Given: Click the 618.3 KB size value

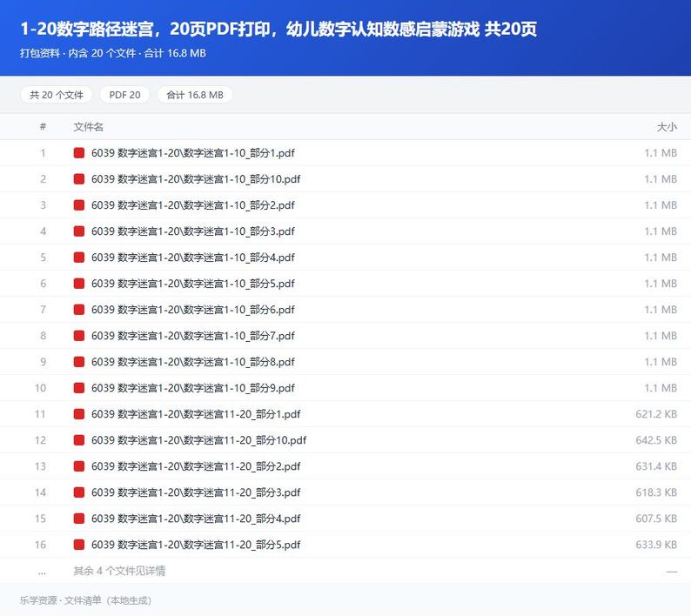Looking at the screenshot, I should [656, 492].
